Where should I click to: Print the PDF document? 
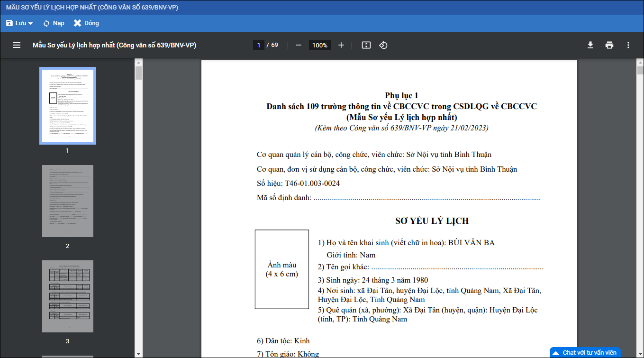coord(609,45)
